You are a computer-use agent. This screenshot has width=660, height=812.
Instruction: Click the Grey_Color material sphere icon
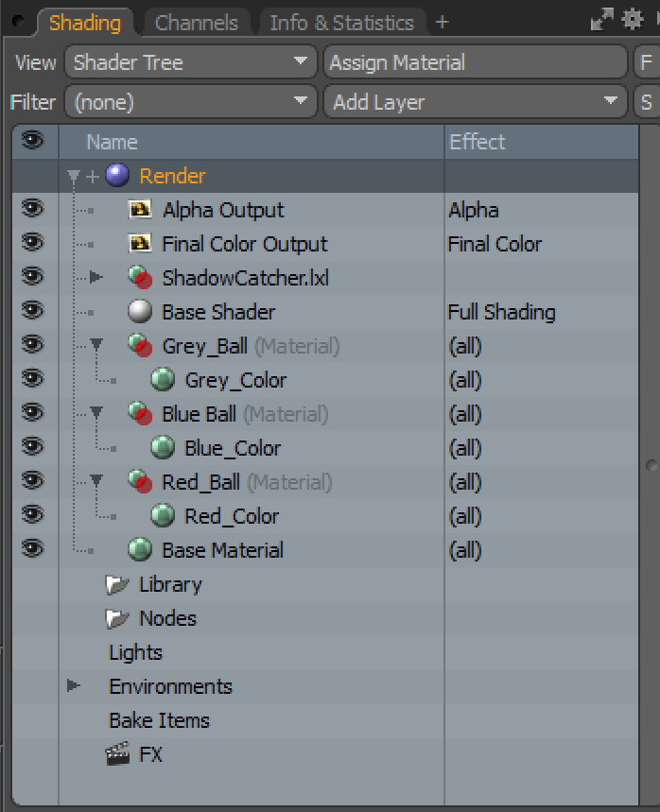tap(163, 380)
